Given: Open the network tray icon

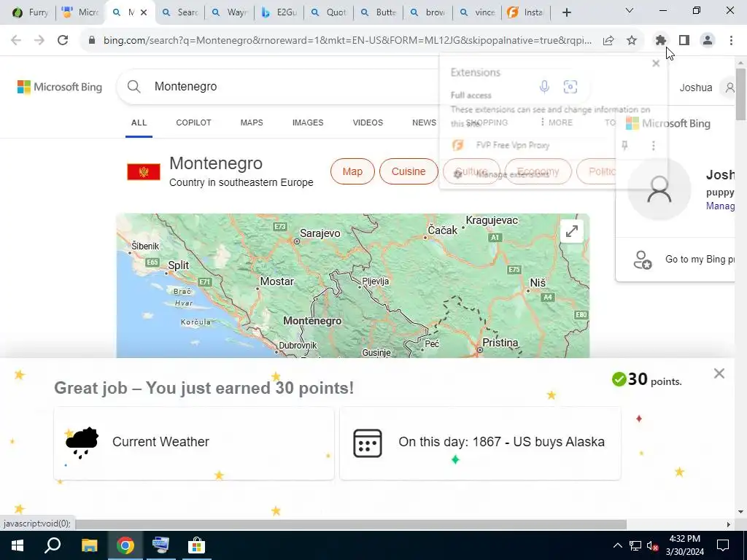Looking at the screenshot, I should coord(635,545).
